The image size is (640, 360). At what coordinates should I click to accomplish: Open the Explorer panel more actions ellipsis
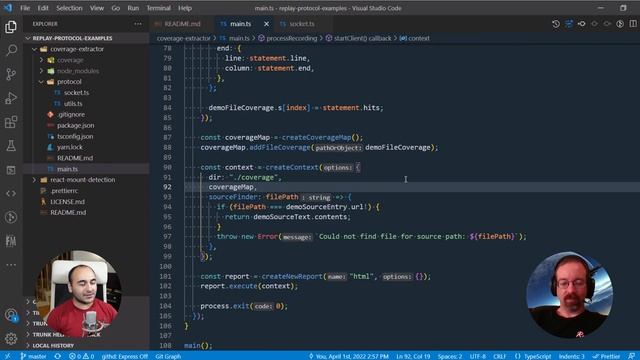pyautogui.click(x=138, y=24)
